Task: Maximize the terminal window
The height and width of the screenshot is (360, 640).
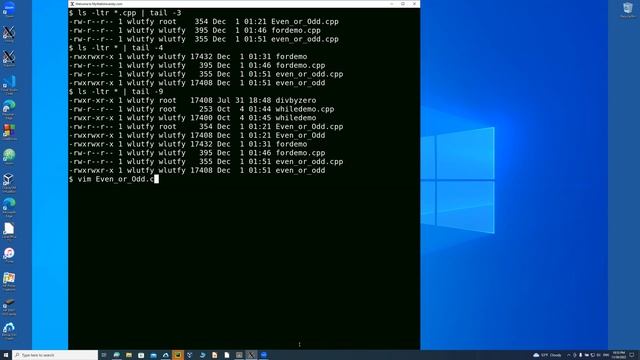Action: click(x=403, y=4)
